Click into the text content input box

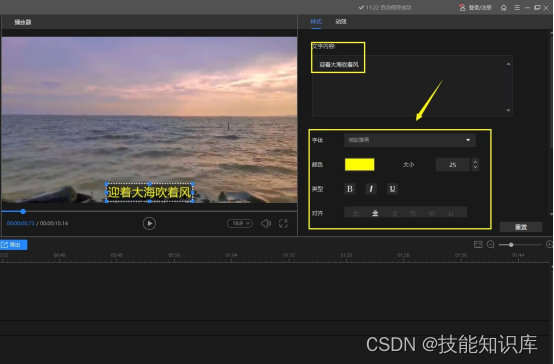click(x=412, y=86)
